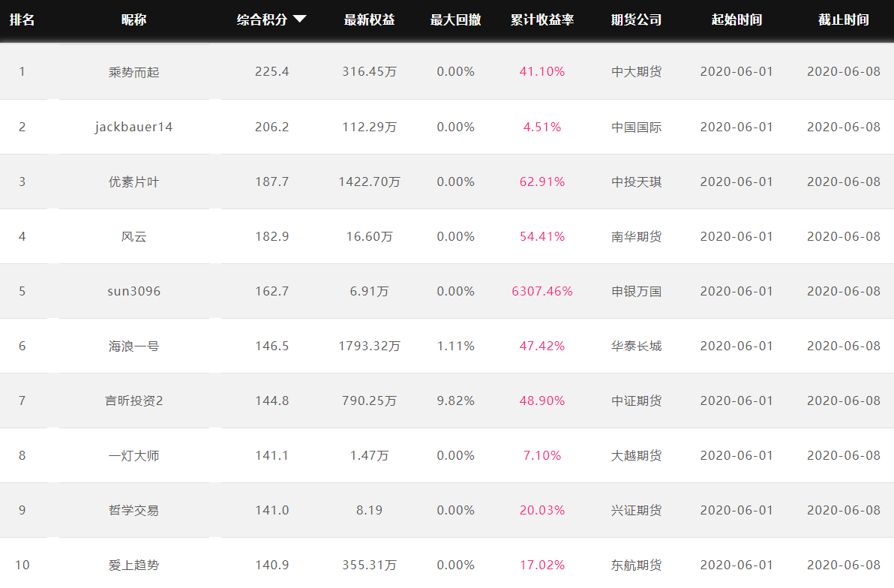This screenshot has width=894, height=588.
Task: Click return rate 62.91%
Action: click(x=542, y=181)
